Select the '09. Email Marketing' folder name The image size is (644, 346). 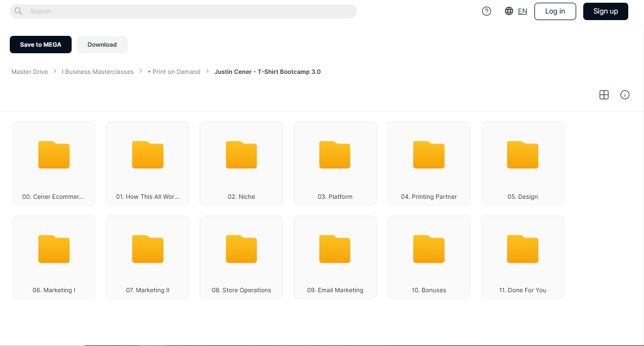[335, 290]
